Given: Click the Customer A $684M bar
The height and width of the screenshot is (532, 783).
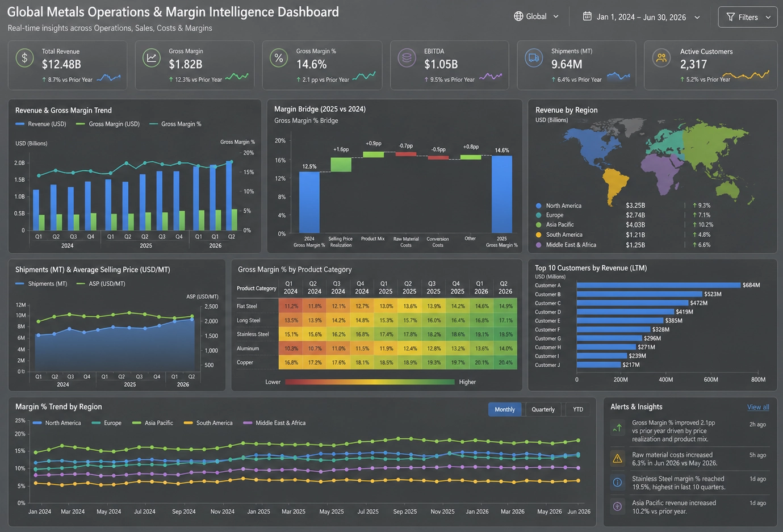Looking at the screenshot, I should (x=659, y=285).
